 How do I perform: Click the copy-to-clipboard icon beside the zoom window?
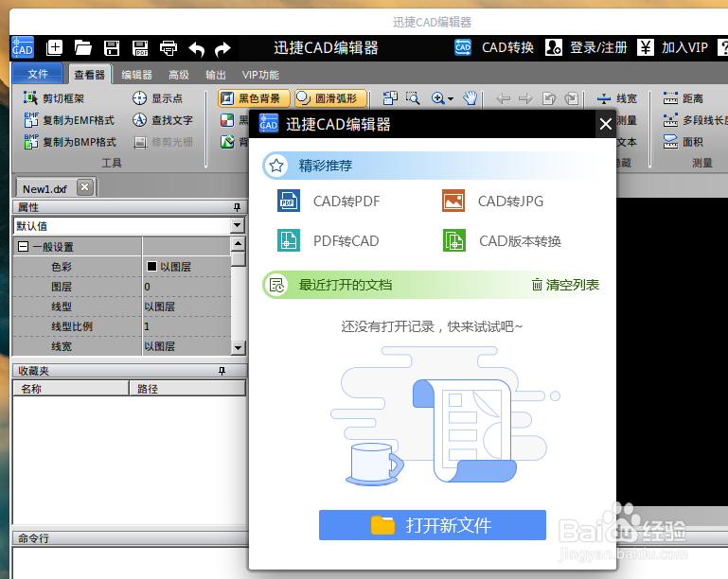(390, 97)
